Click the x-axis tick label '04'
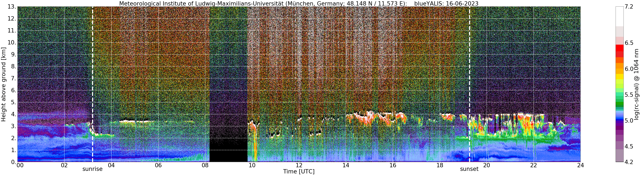Image resolution: width=644 pixels, height=176 pixels. [x=111, y=165]
